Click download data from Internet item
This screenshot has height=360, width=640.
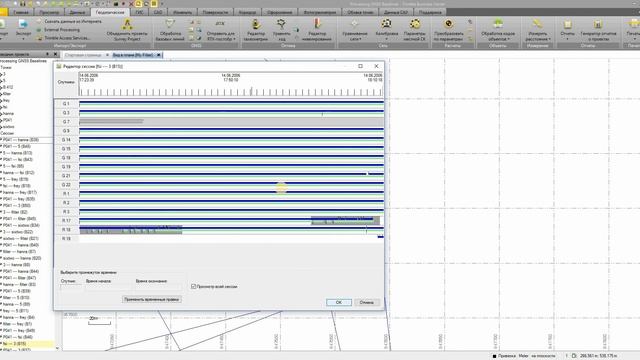coord(69,21)
